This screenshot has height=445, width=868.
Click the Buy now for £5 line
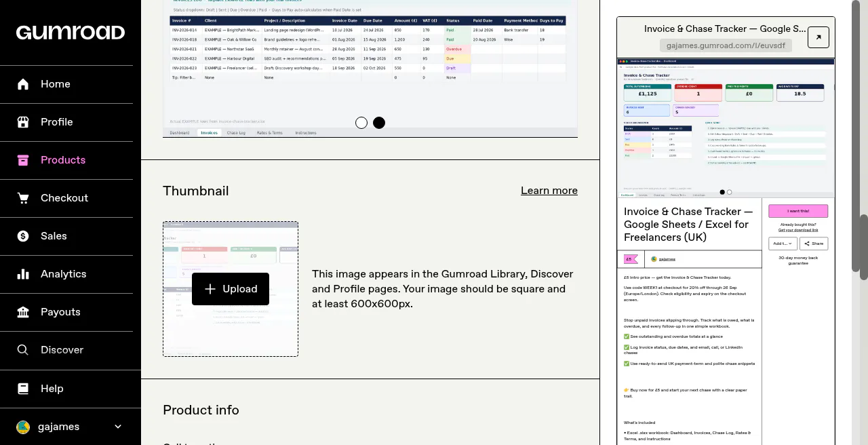(x=685, y=393)
